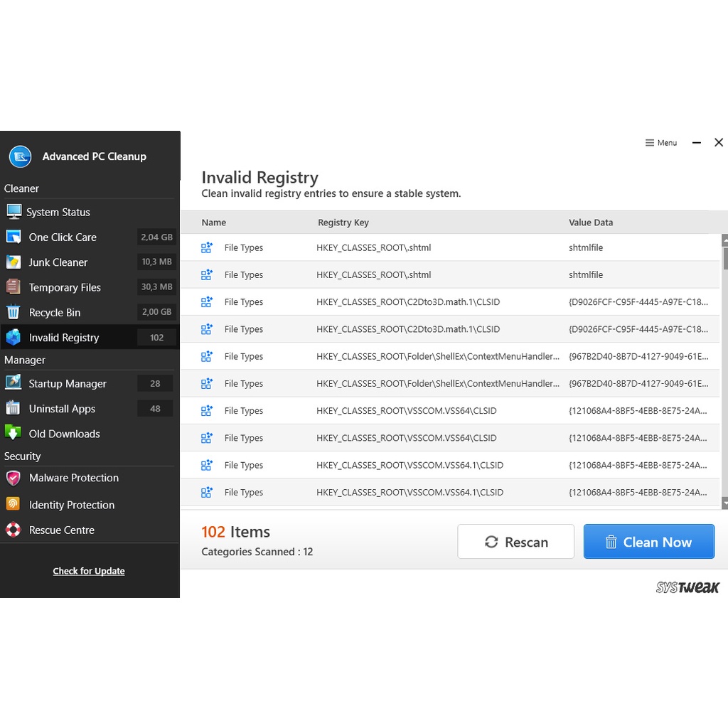728x728 pixels.
Task: Select the Startup Manager icon
Action: pyautogui.click(x=14, y=383)
